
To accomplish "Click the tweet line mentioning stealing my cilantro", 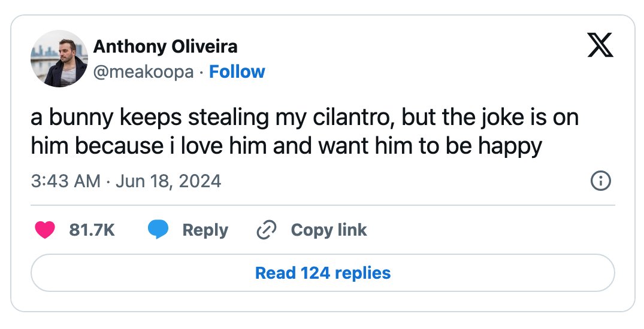I will coord(305,118).
